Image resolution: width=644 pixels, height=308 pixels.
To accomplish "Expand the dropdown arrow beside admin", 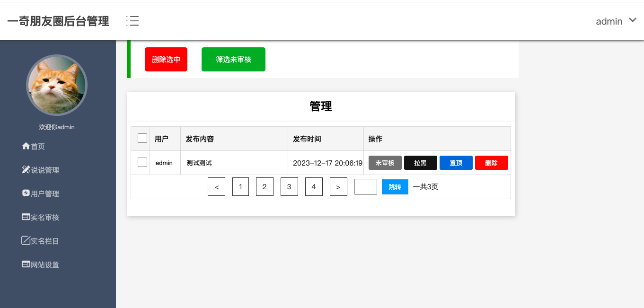I will [633, 20].
